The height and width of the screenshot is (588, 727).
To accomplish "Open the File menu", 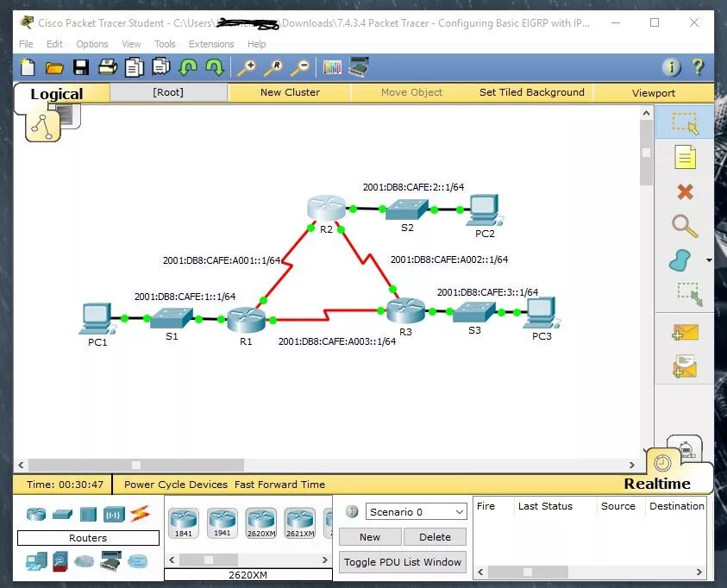I will (x=26, y=44).
